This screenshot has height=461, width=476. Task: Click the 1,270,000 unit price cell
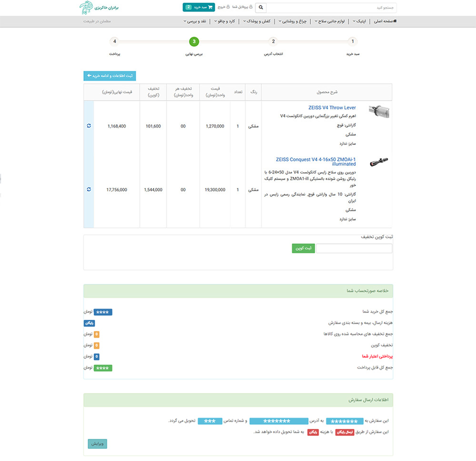215,126
